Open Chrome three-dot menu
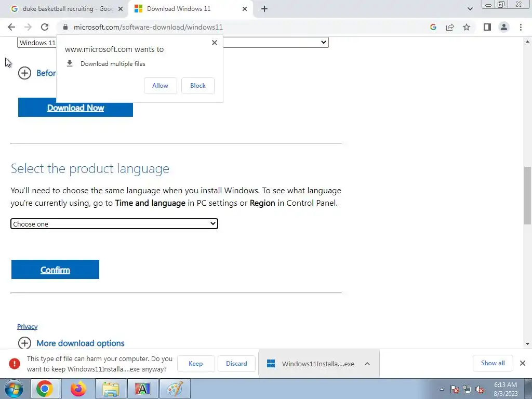 point(521,27)
